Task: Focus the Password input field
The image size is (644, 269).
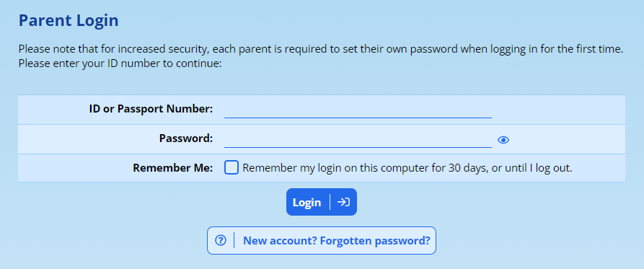Action: (x=358, y=138)
